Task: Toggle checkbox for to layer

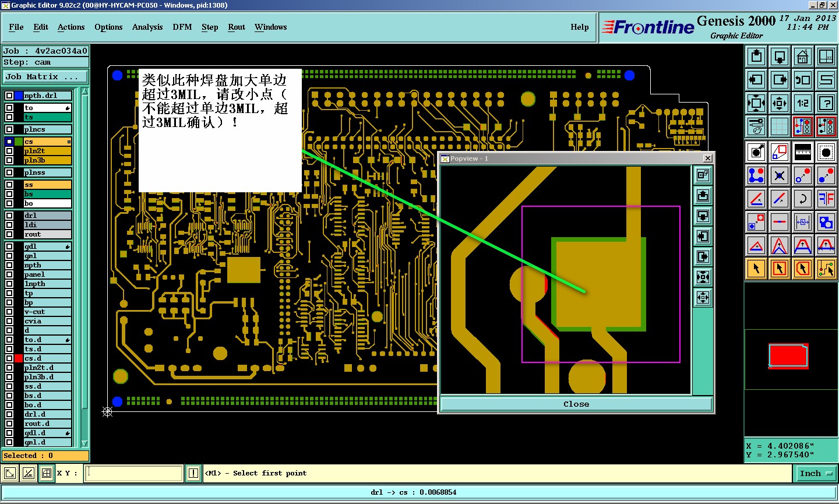Action: point(9,108)
